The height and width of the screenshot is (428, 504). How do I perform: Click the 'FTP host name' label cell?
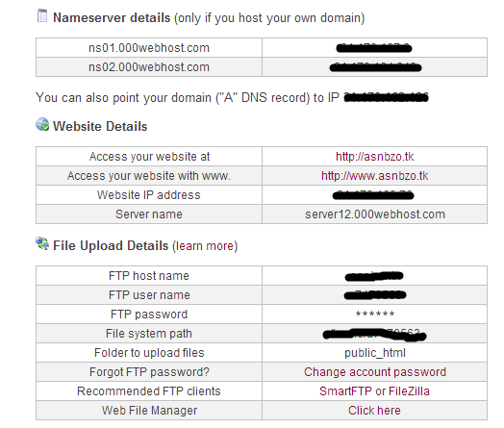click(149, 276)
